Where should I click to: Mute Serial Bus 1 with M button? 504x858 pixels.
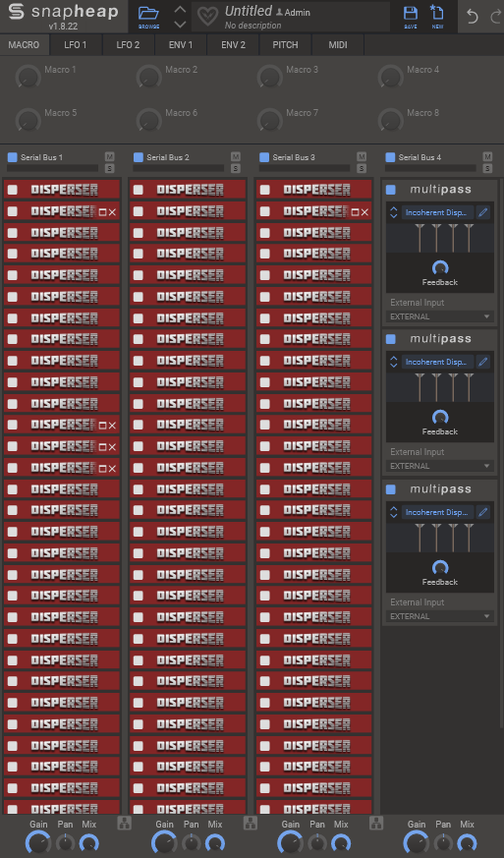coord(109,157)
